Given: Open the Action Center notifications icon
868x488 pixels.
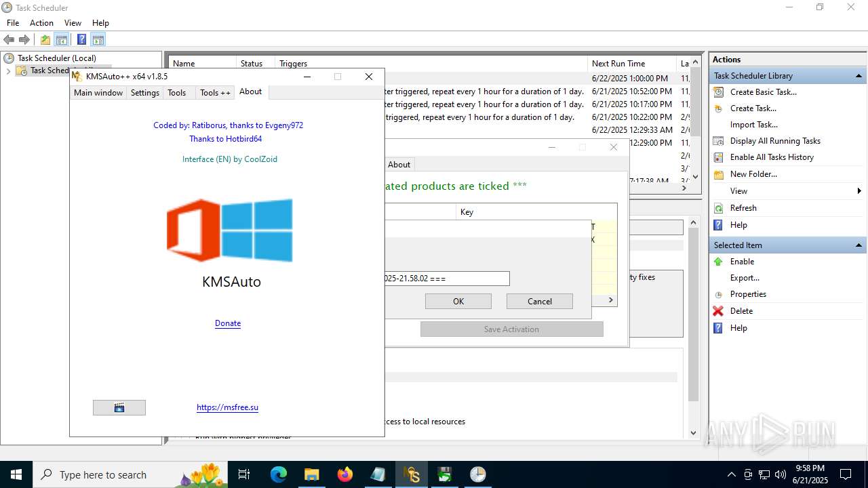Looking at the screenshot, I should [x=846, y=474].
